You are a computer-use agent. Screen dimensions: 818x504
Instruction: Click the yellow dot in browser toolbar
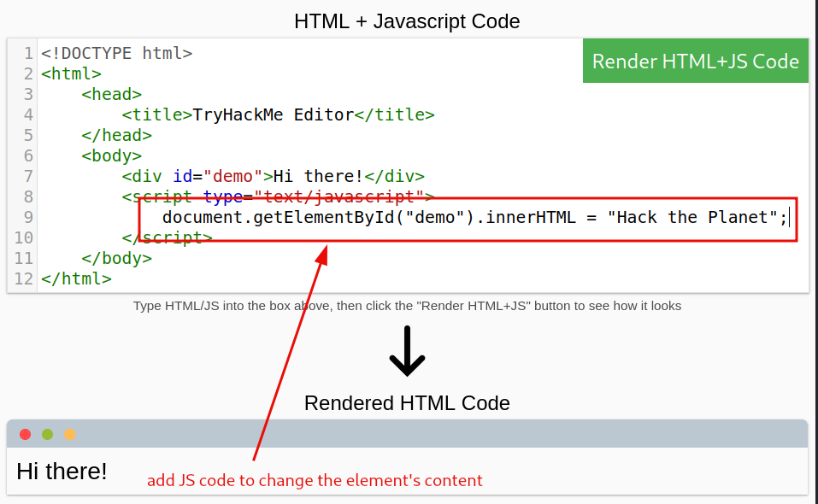click(69, 434)
